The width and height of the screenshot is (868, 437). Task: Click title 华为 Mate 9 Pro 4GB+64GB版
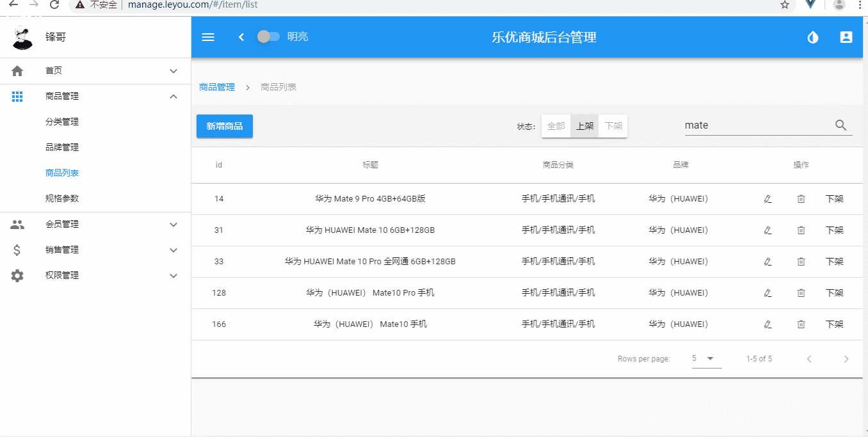(371, 199)
